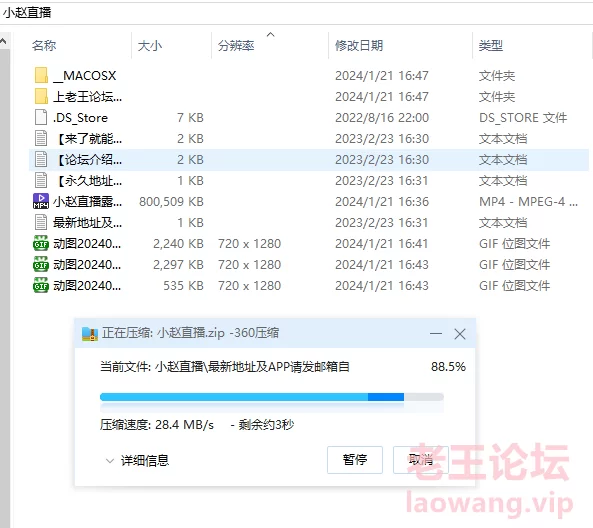
Task: Select the 【永久地址 text document icon
Action: (41, 180)
